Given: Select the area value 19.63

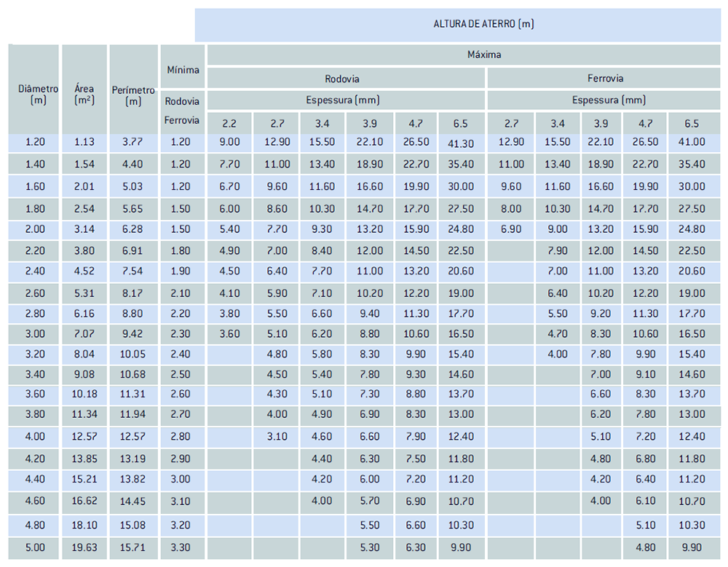Looking at the screenshot, I should click(x=84, y=547).
